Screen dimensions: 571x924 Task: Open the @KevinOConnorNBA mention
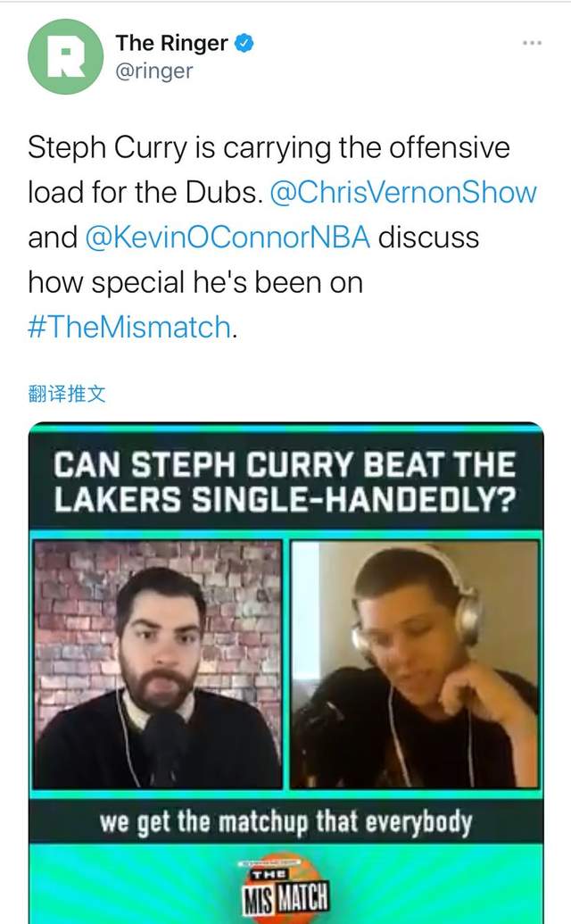[228, 237]
